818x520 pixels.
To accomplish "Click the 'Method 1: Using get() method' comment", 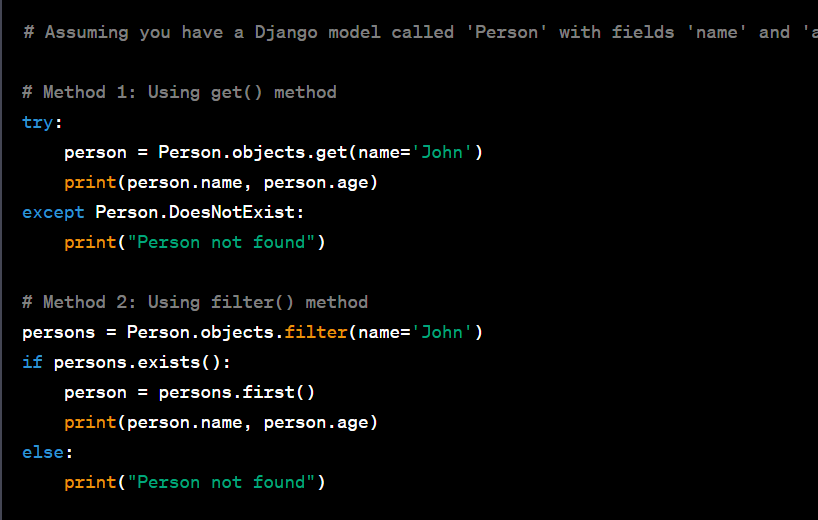I will click(179, 92).
